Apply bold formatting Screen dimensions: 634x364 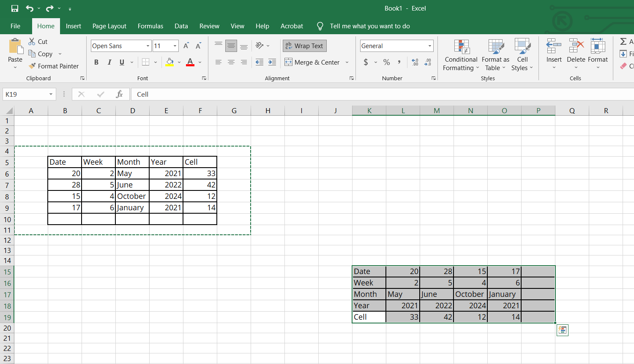click(96, 62)
